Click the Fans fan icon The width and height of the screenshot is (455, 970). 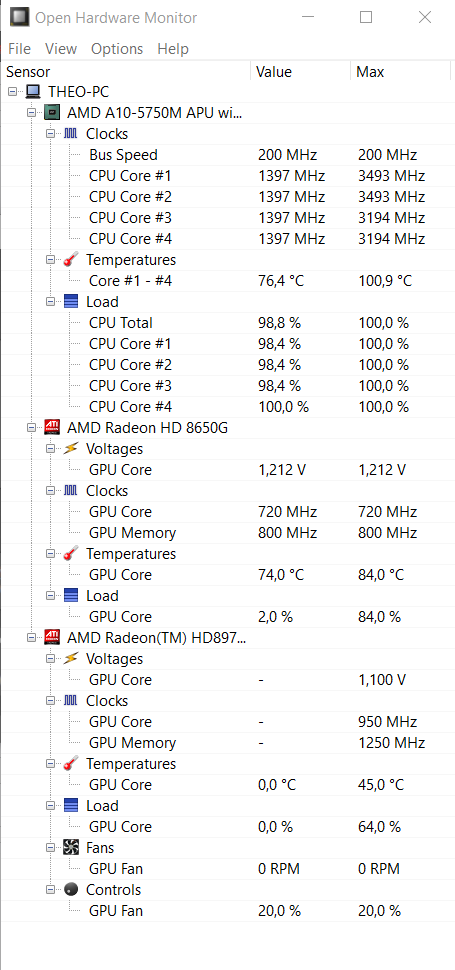tap(71, 848)
